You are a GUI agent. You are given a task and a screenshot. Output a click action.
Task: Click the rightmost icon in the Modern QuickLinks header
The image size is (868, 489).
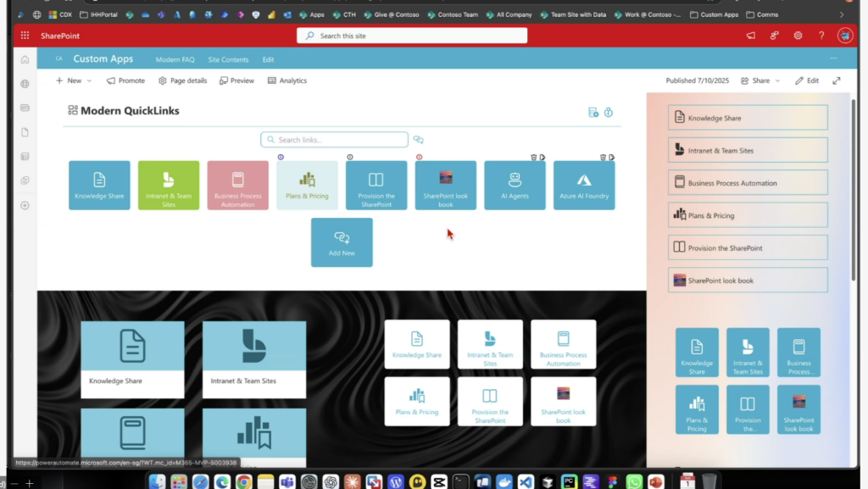pyautogui.click(x=609, y=113)
